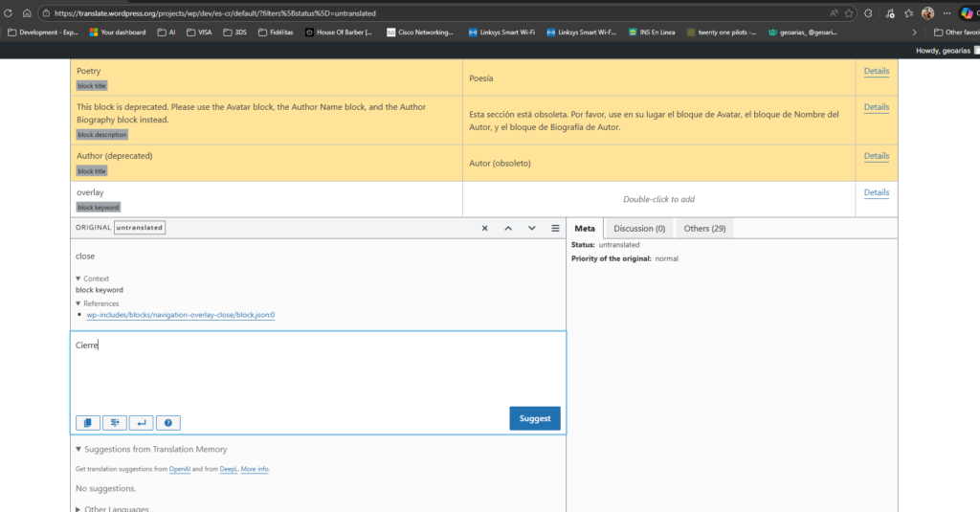Open the help question mark icon

(x=167, y=422)
